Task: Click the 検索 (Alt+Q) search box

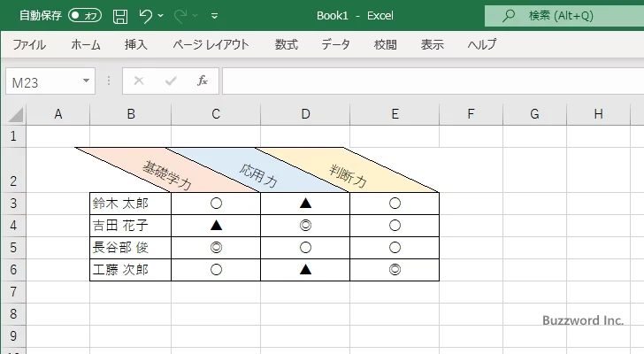Action: pos(564,16)
